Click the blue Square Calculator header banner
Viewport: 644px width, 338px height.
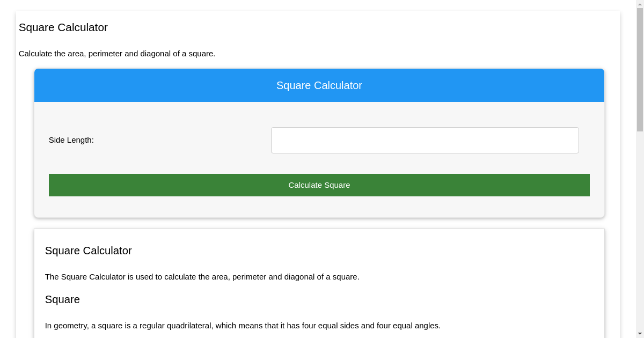(319, 85)
